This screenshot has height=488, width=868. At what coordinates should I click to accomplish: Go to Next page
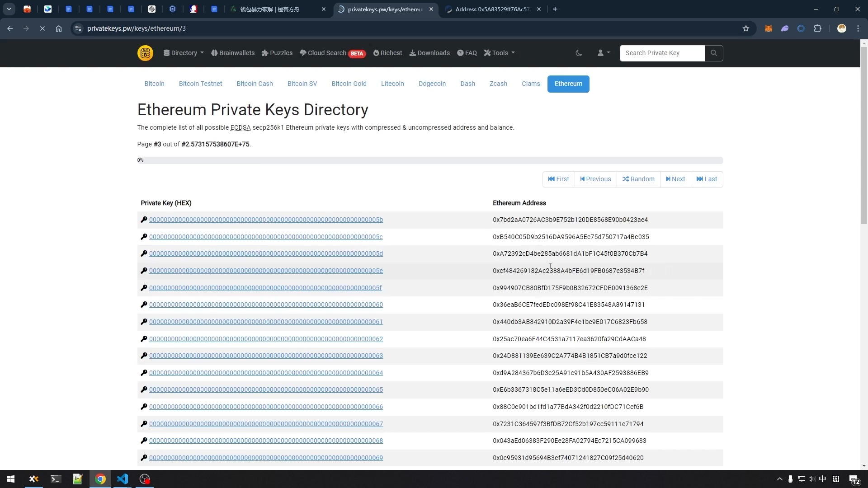(675, 179)
